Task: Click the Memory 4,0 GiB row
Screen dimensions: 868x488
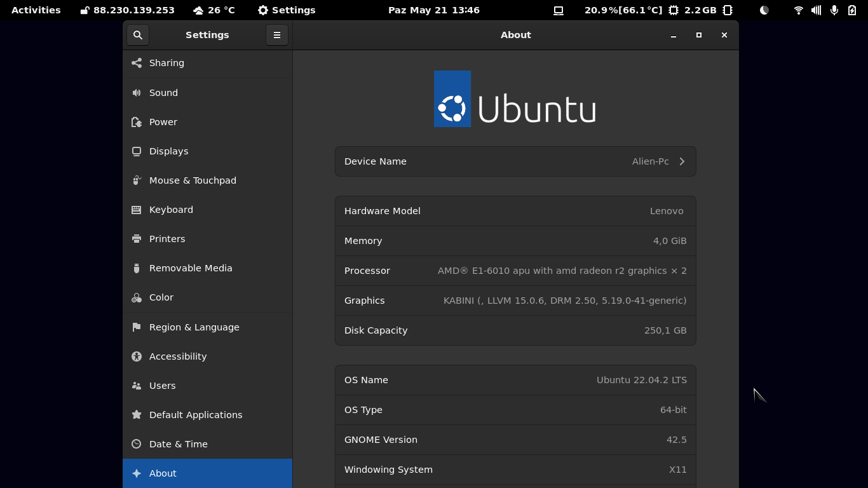Action: [x=515, y=241]
